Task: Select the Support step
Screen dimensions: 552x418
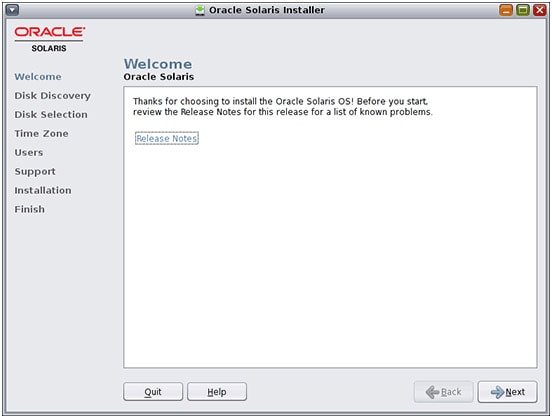Action: [x=35, y=172]
